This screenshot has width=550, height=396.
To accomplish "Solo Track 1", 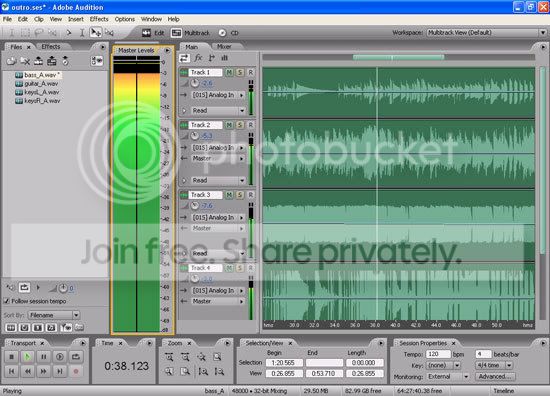I will click(x=240, y=72).
